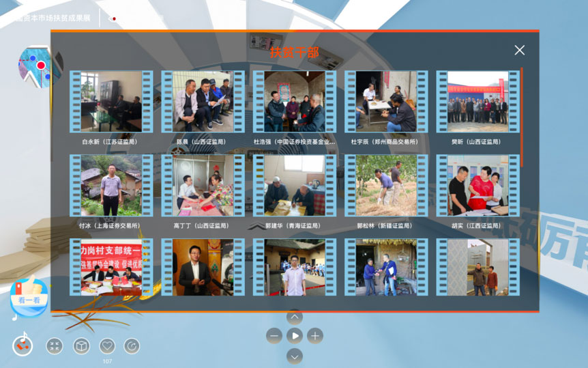
Task: Open the 3D cube view icon
Action: (82, 346)
